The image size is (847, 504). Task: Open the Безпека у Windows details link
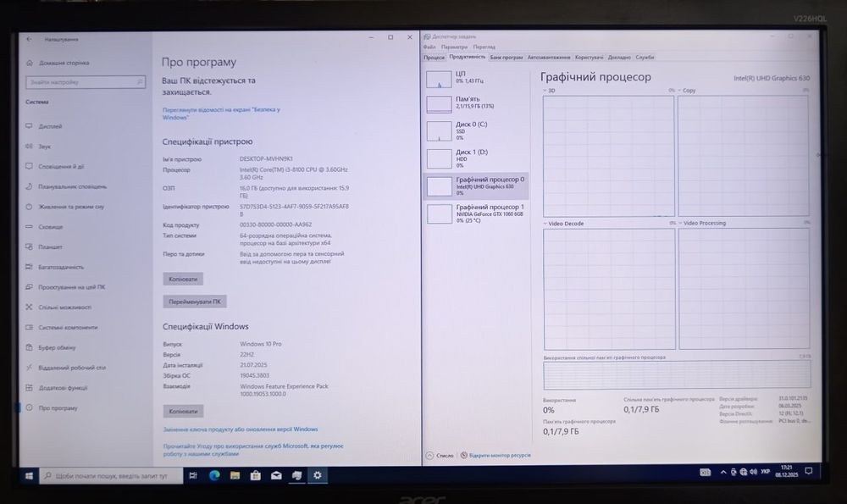coord(221,114)
